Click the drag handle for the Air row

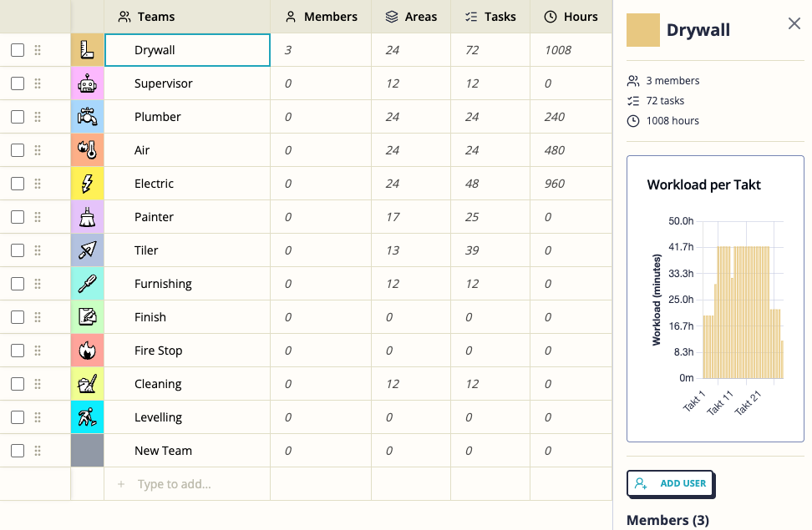point(38,150)
